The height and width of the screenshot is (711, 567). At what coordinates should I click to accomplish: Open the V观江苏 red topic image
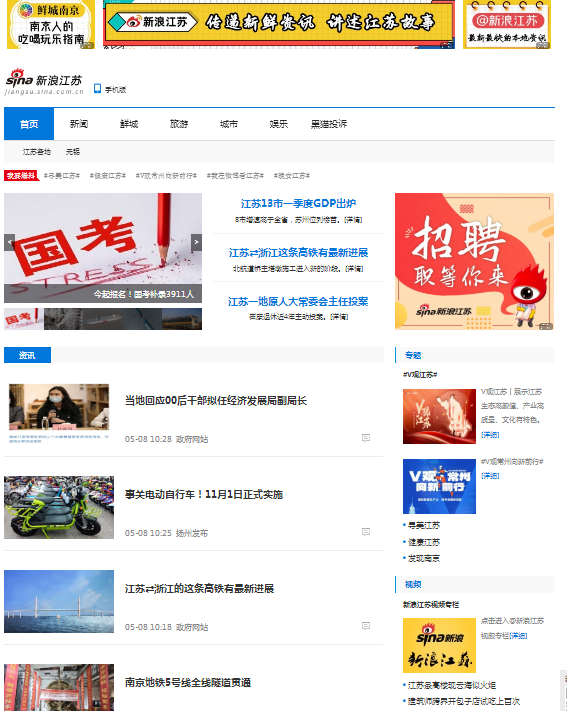(x=439, y=416)
